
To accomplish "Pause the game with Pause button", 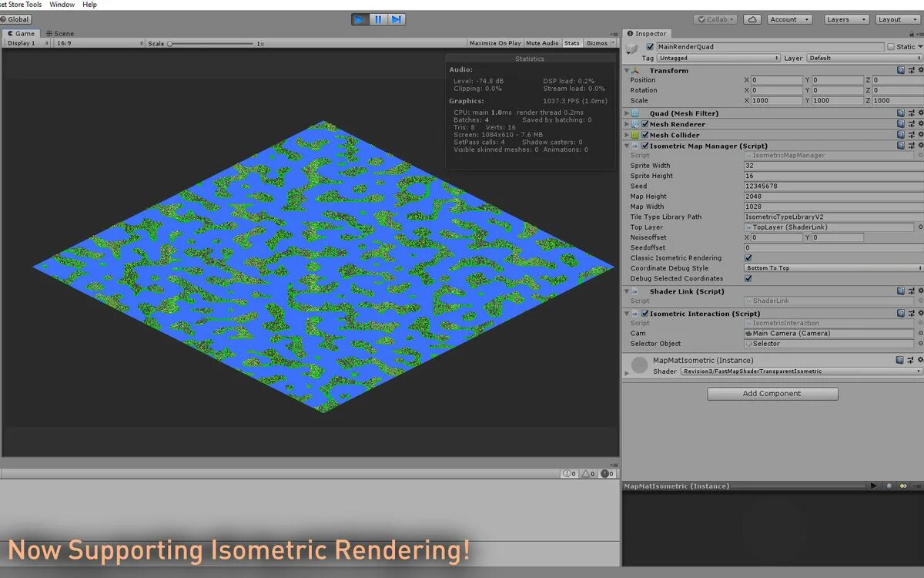I will point(378,19).
